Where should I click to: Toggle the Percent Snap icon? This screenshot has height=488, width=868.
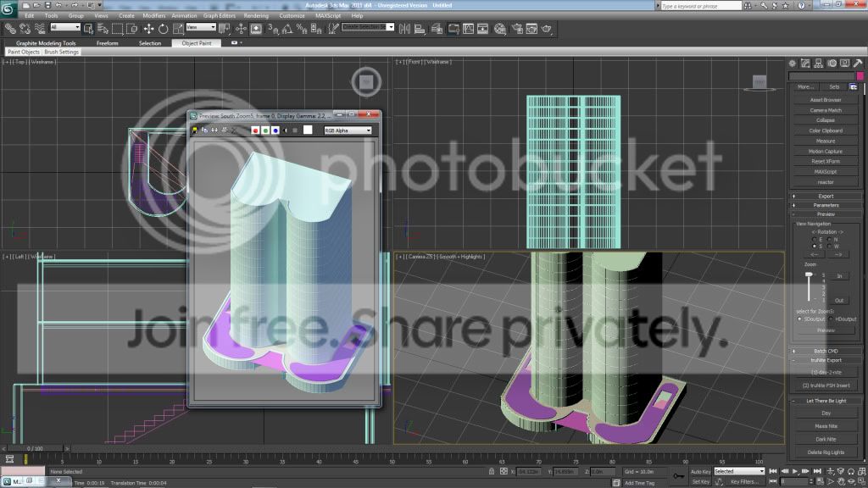tap(302, 29)
